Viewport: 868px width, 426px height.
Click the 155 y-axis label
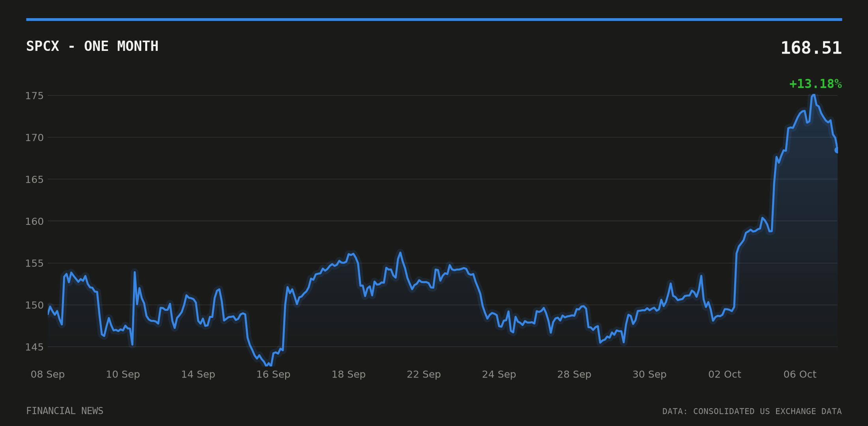[x=34, y=263]
